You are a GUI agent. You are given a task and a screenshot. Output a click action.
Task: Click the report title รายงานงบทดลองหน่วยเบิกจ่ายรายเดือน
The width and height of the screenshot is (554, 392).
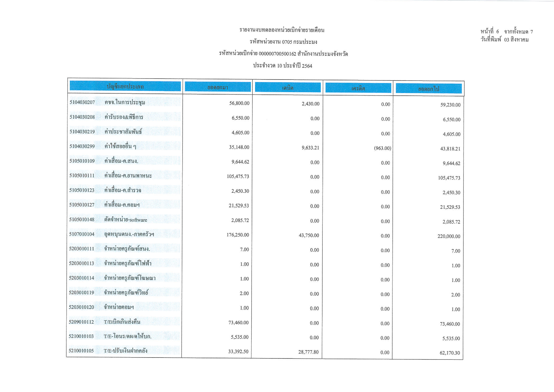coord(282,30)
